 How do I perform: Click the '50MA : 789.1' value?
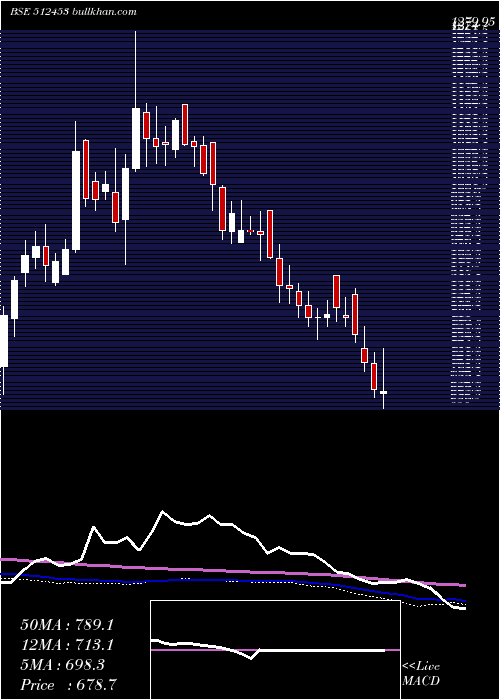[67, 625]
